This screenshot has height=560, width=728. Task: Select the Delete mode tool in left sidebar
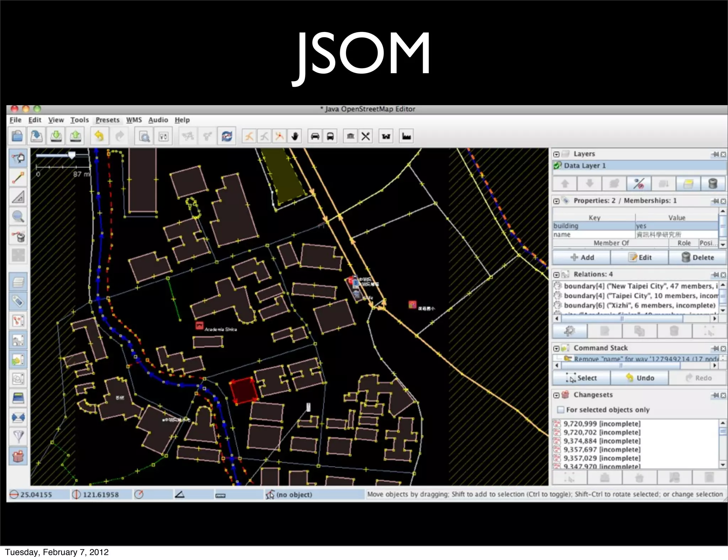point(18,236)
